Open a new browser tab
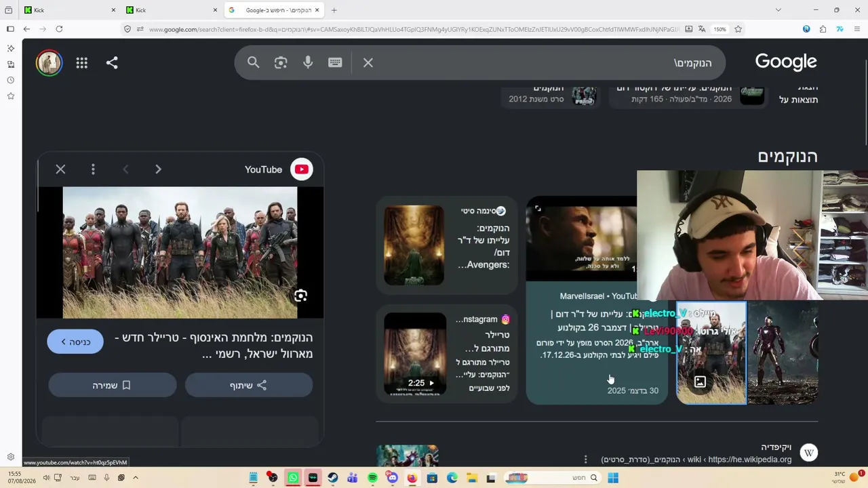Viewport: 868px width, 488px height. click(334, 10)
